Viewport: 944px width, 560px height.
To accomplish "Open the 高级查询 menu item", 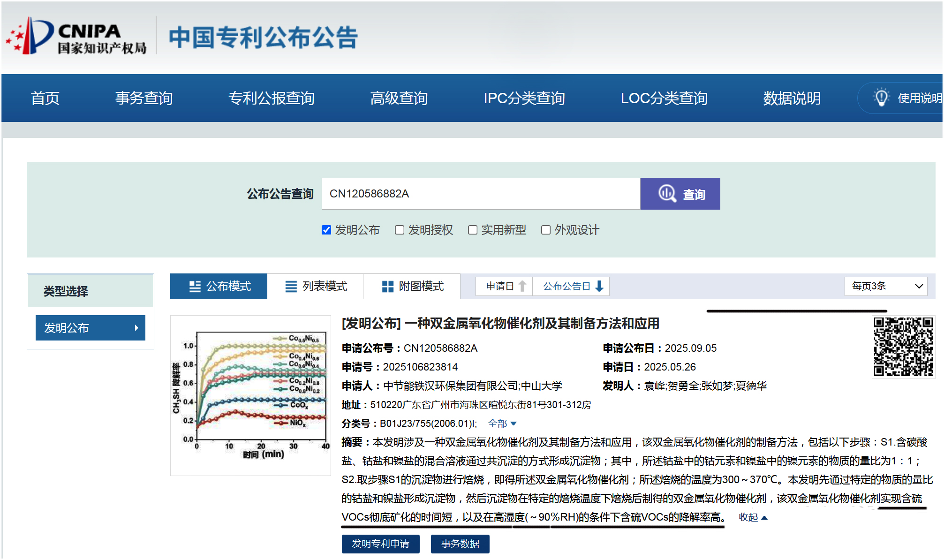I will pos(399,98).
